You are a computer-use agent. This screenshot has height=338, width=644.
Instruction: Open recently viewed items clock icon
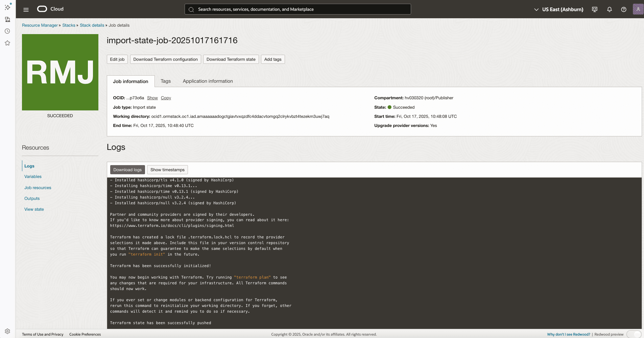point(7,31)
